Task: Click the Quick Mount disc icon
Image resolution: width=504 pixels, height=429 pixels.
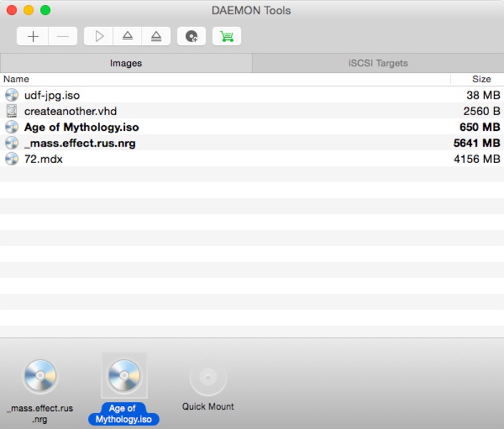Action: [x=208, y=377]
